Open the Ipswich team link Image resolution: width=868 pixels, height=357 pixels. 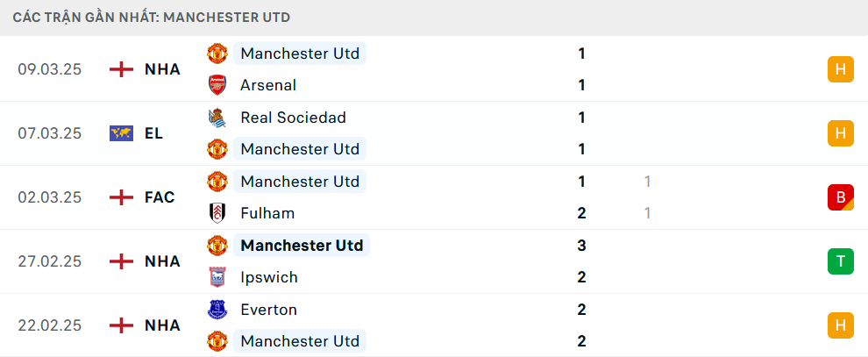tap(268, 277)
